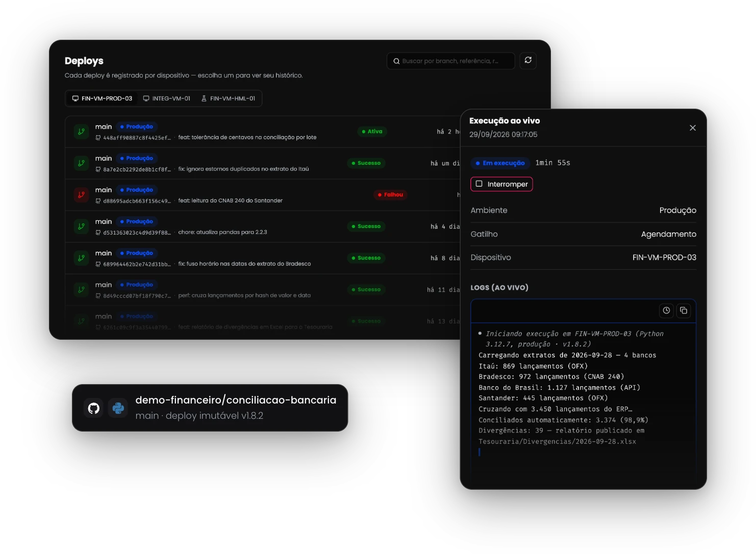The height and width of the screenshot is (554, 756).
Task: Select the FIN-VM-PROD-03 device tab
Action: coord(102,98)
